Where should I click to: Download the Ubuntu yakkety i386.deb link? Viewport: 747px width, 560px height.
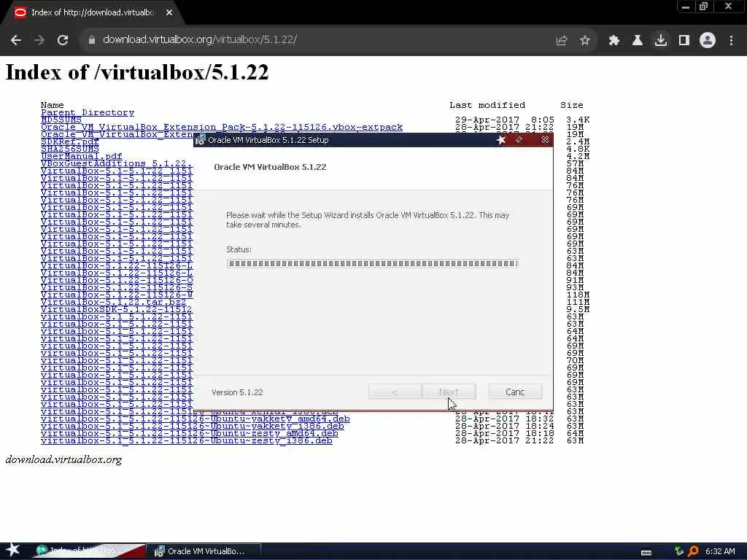click(x=193, y=426)
